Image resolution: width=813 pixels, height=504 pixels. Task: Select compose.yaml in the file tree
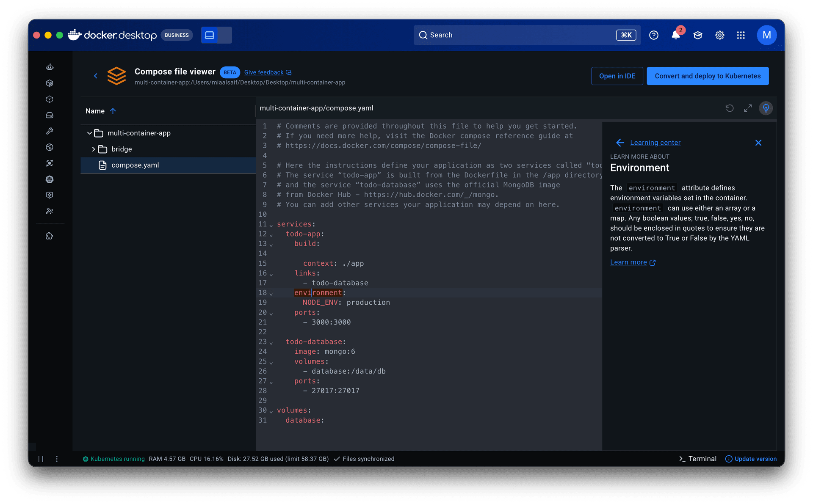tap(135, 165)
